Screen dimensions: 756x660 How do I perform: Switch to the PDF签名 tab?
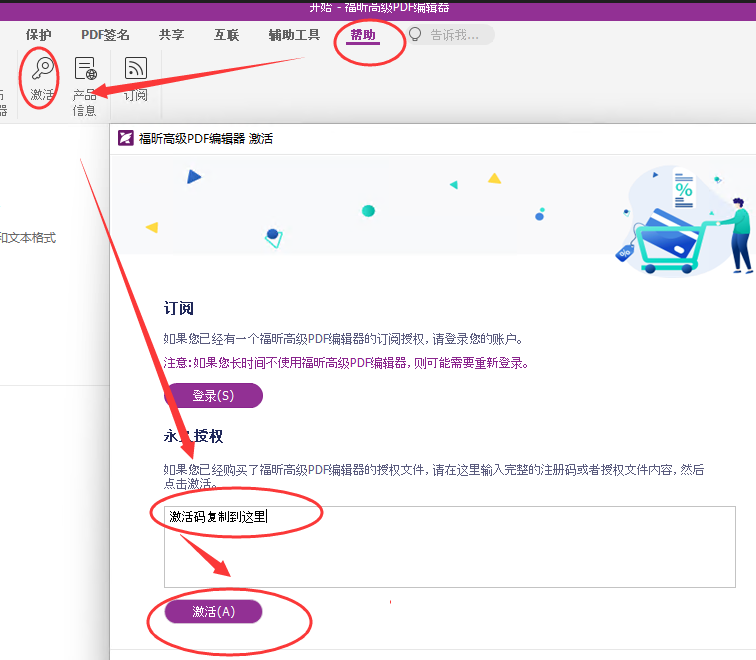click(105, 35)
